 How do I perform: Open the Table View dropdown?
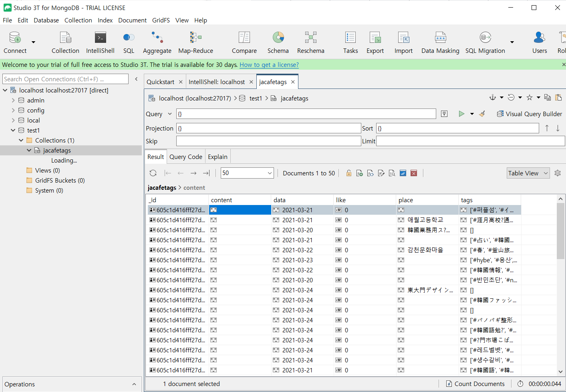click(x=528, y=173)
